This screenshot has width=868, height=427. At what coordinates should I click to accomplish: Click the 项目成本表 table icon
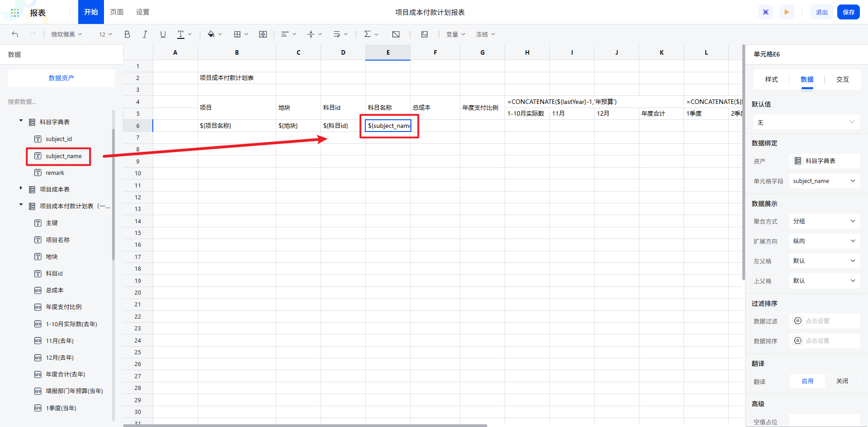32,189
